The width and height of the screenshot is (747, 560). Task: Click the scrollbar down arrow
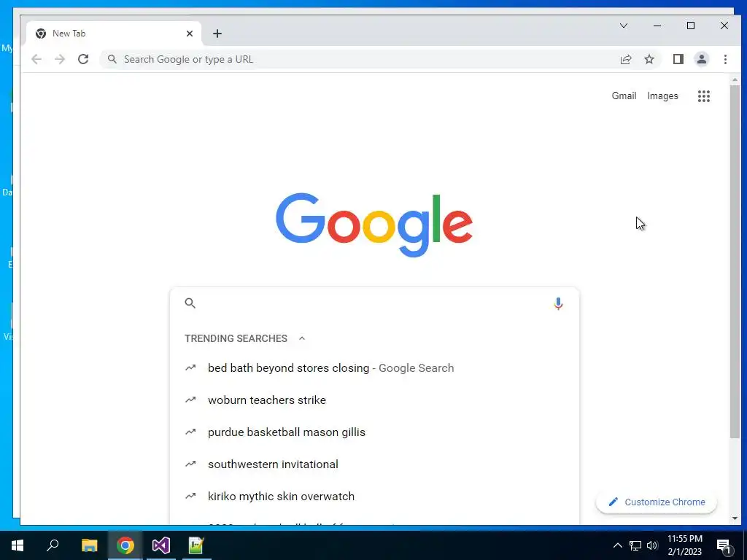tap(735, 518)
